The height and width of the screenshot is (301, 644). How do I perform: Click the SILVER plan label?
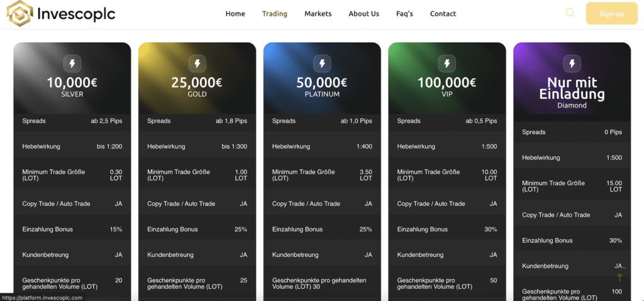[x=72, y=94]
